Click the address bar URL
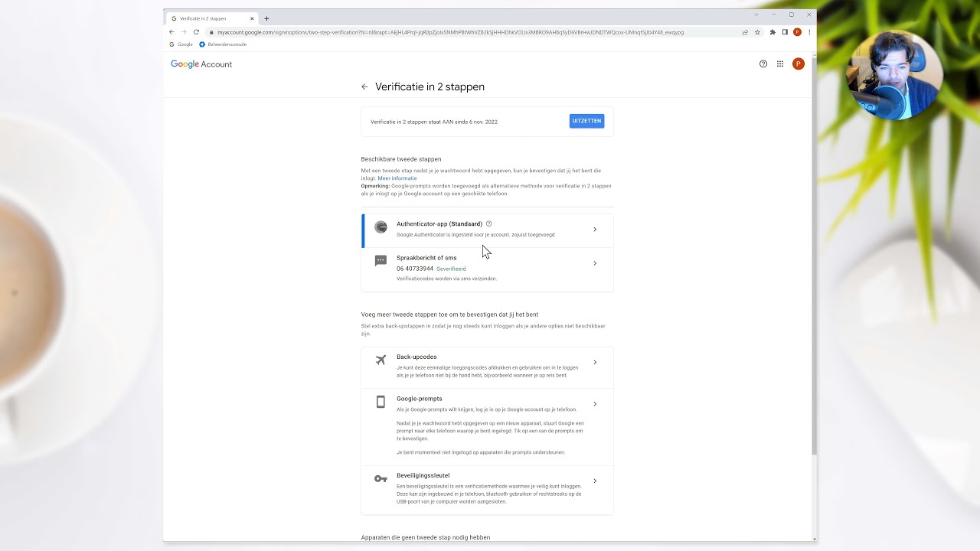 450,32
